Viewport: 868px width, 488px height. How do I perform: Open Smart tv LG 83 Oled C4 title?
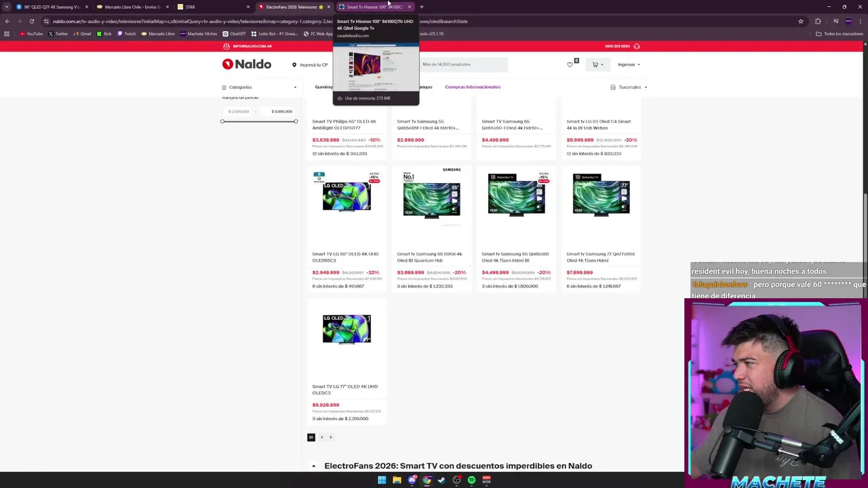coord(599,125)
